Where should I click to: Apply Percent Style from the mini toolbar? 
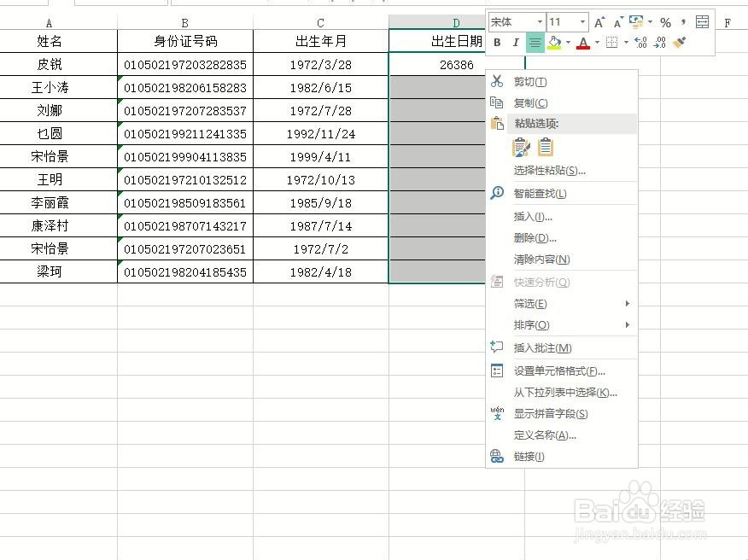coord(664,23)
